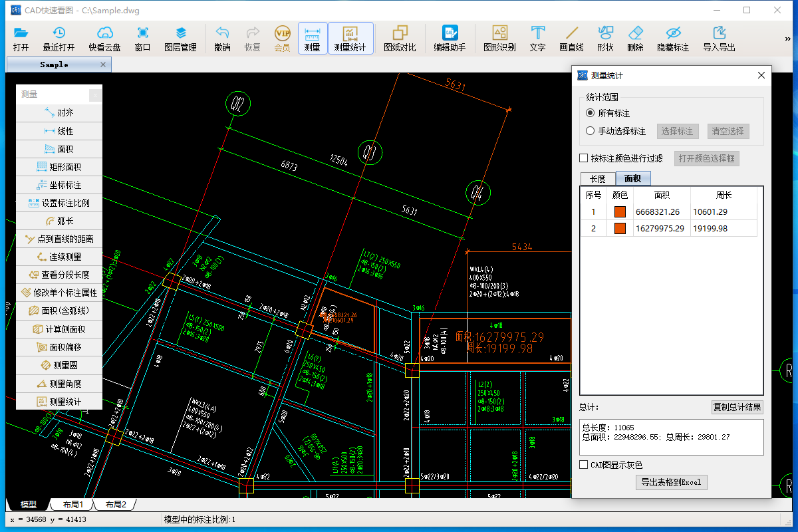This screenshot has height=532, width=798.
Task: Launch 图纸对比 drawing comparison
Action: pyautogui.click(x=400, y=39)
